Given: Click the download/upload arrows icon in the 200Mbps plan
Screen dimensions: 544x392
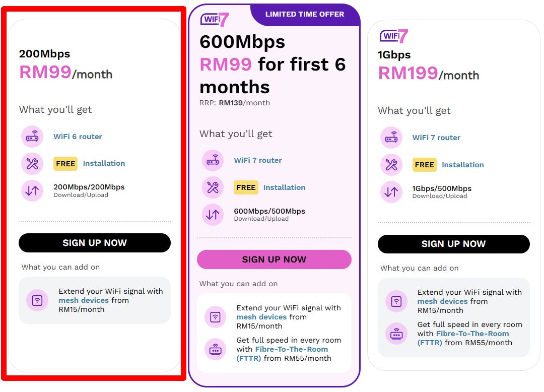Looking at the screenshot, I should (32, 190).
